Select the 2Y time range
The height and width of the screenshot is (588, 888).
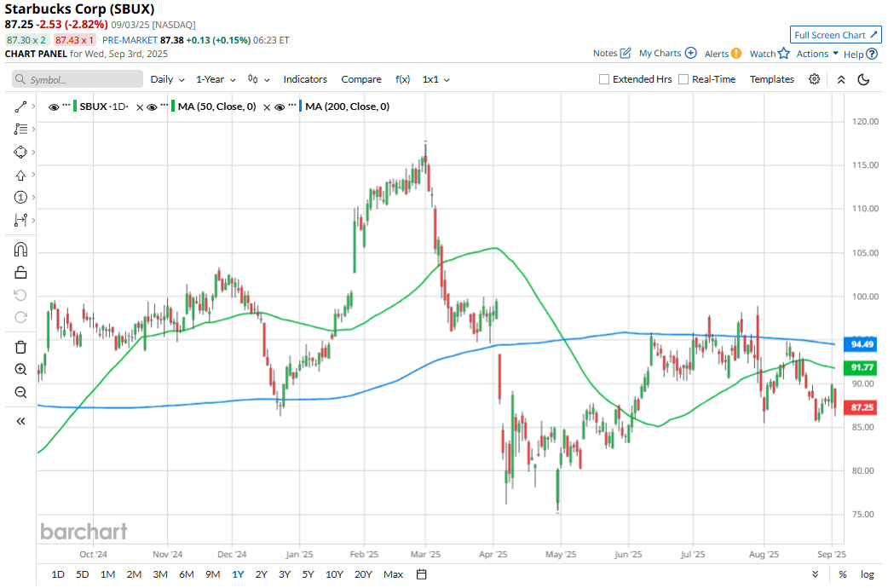[x=261, y=574]
